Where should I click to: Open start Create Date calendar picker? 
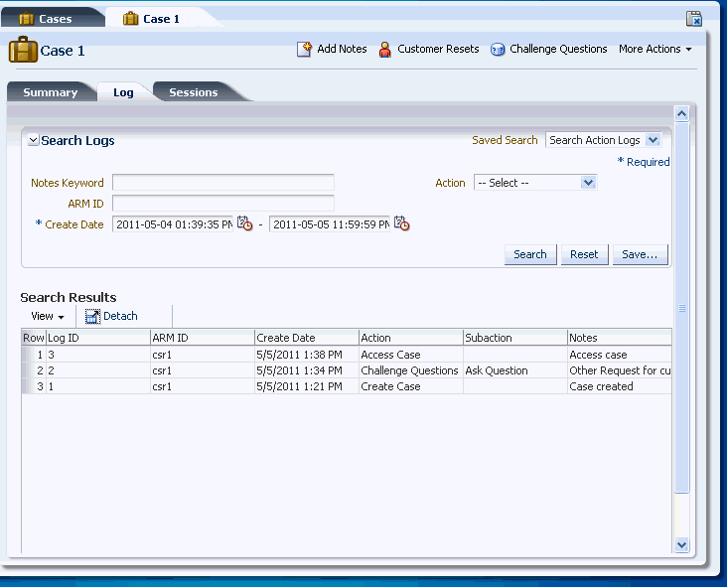click(x=244, y=223)
